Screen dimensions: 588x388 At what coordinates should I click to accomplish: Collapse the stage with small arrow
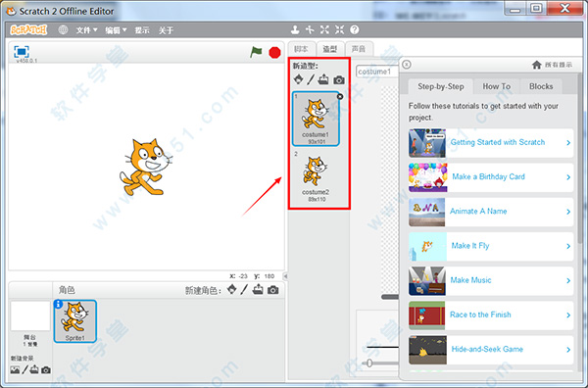285,276
